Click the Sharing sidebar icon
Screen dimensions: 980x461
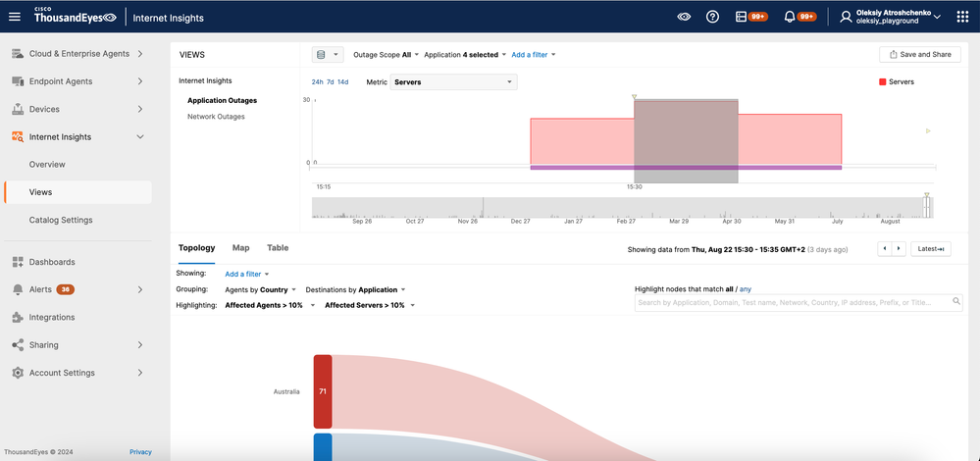coord(18,345)
